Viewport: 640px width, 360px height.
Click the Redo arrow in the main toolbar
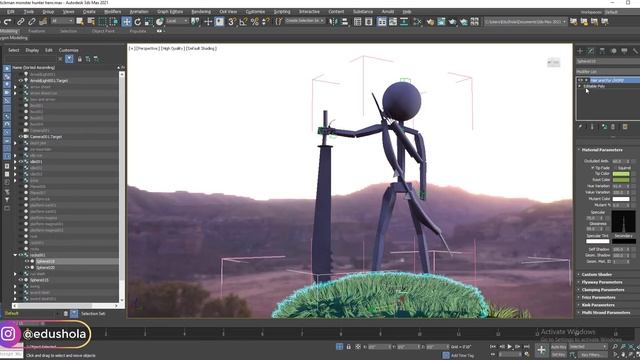8,22
